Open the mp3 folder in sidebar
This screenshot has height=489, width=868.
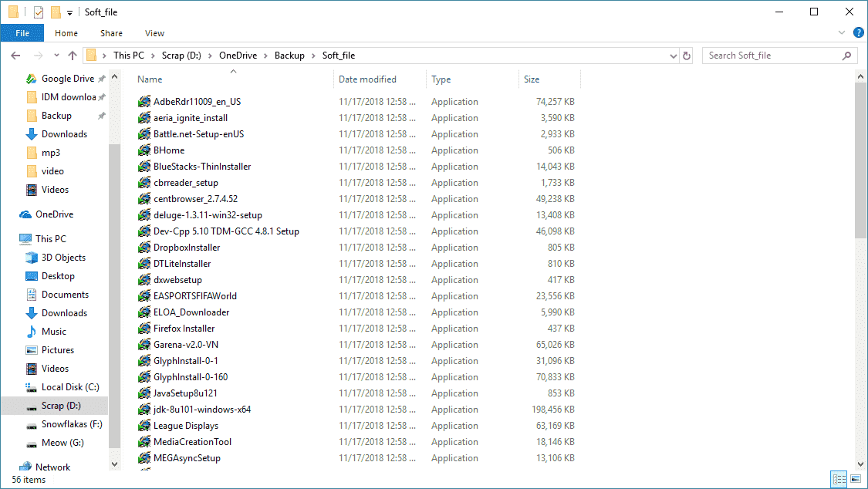click(x=51, y=153)
